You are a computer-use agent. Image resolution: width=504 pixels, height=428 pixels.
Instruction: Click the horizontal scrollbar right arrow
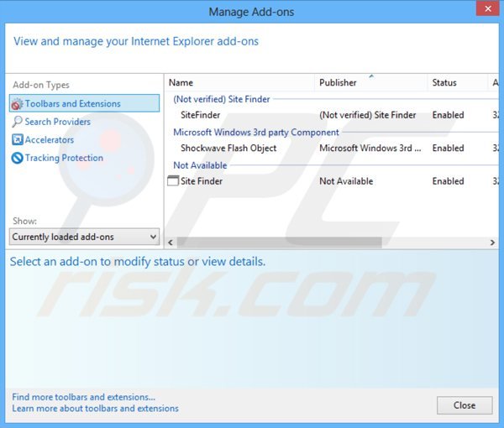[x=492, y=243]
